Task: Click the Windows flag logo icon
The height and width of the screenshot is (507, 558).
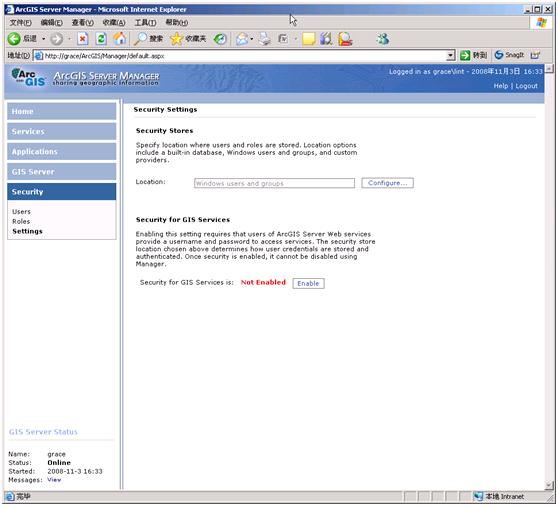Action: click(542, 23)
